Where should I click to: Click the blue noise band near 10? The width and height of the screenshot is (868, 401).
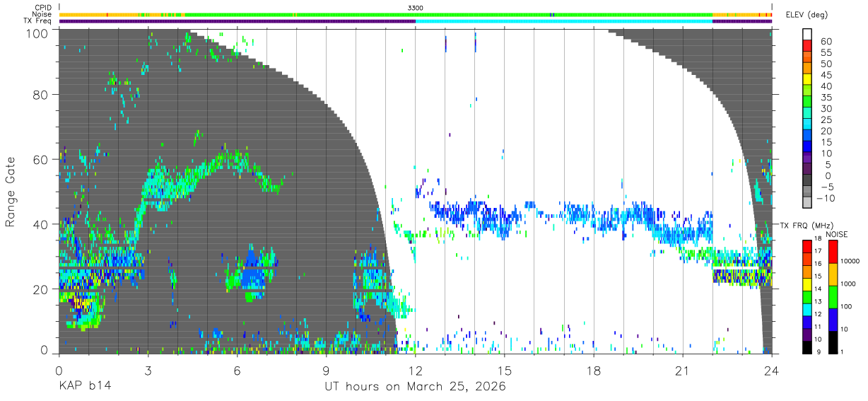[833, 319]
